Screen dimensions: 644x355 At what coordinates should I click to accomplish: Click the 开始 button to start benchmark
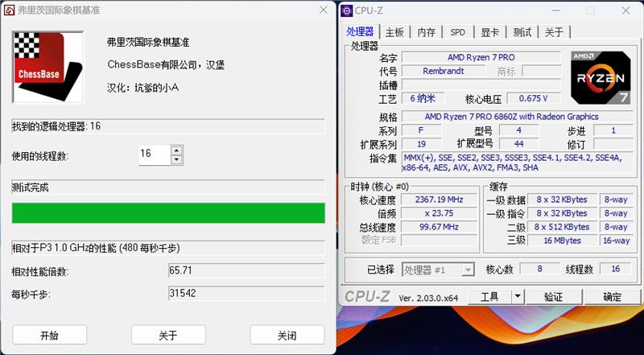(x=49, y=335)
